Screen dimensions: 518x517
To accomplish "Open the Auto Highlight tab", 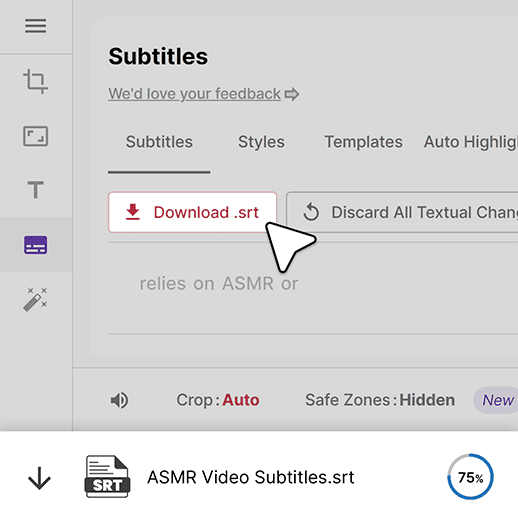I will [x=470, y=142].
